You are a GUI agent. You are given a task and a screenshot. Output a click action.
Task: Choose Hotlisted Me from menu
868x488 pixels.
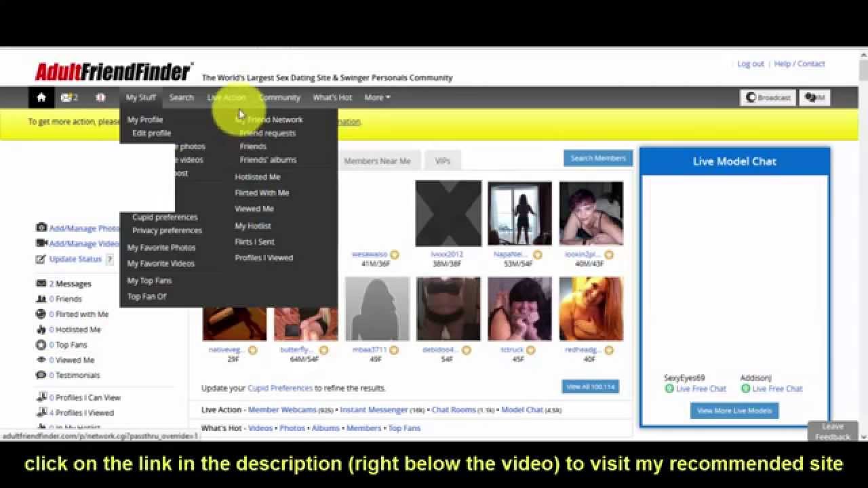(257, 177)
